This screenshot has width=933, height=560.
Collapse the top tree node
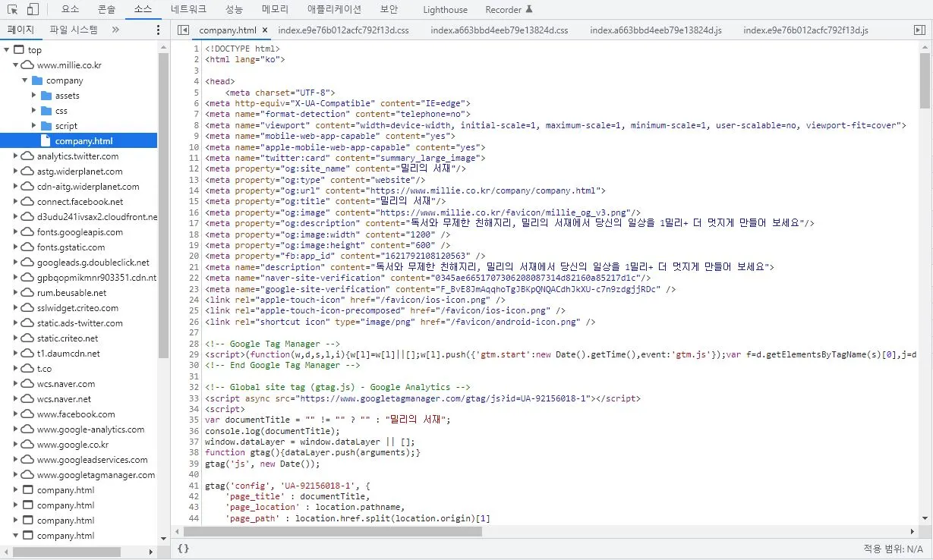[x=7, y=50]
